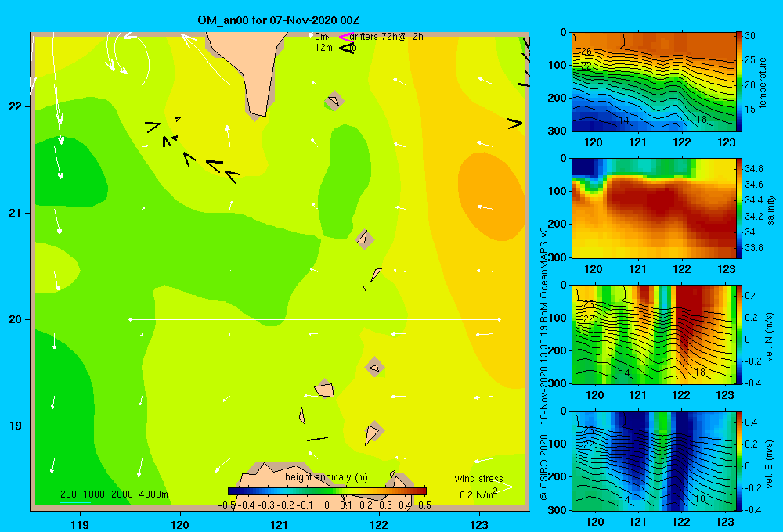
Task: Click the '-0.4' tick on vel. E colorbar
Action: [x=752, y=509]
